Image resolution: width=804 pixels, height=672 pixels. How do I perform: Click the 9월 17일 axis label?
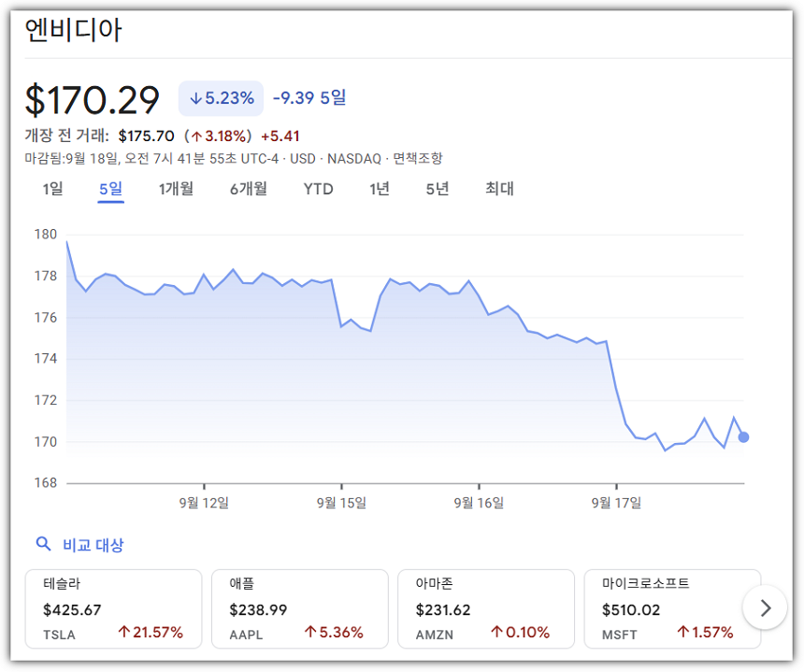(x=616, y=503)
